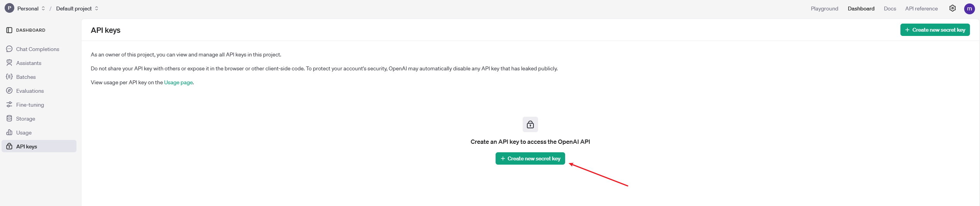Click the Usage bar chart icon
980x206 pixels.
click(x=9, y=133)
